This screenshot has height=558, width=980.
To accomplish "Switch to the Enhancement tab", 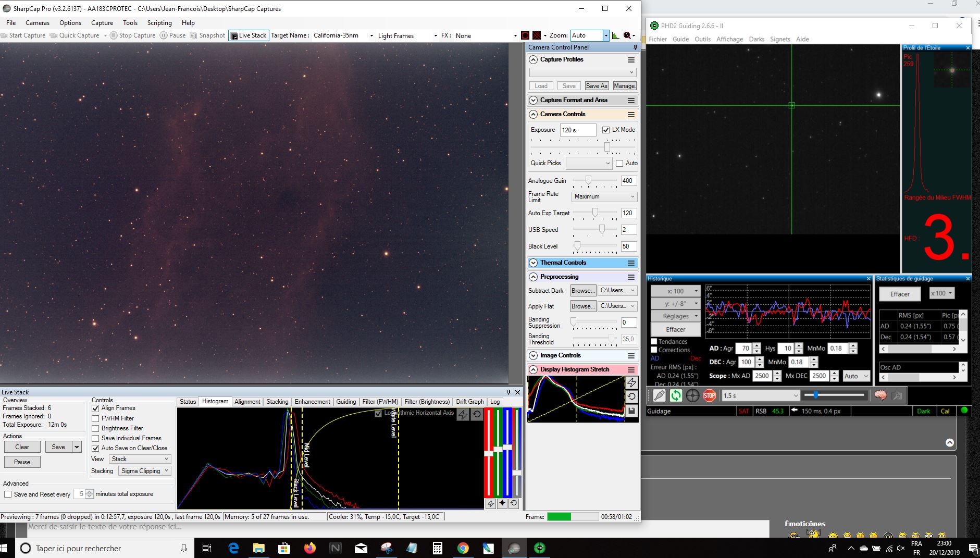I will [x=312, y=402].
